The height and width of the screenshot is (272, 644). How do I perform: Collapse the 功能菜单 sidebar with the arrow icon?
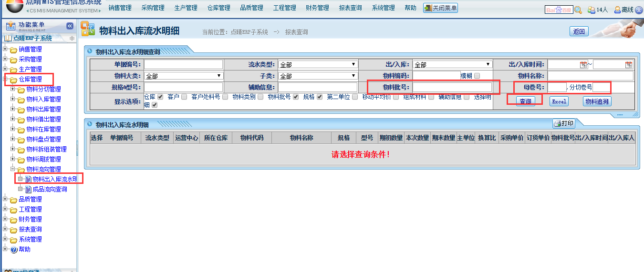pyautogui.click(x=70, y=26)
